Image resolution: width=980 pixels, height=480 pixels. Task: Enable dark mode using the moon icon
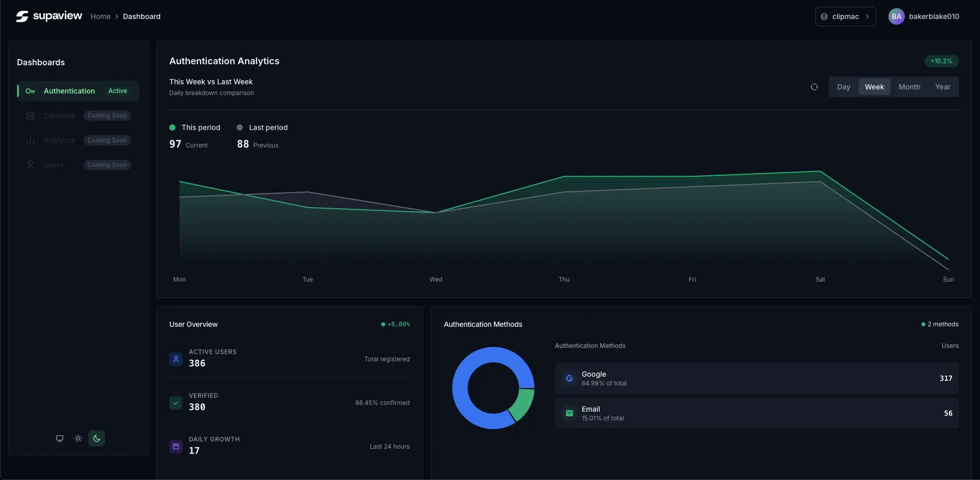click(97, 438)
